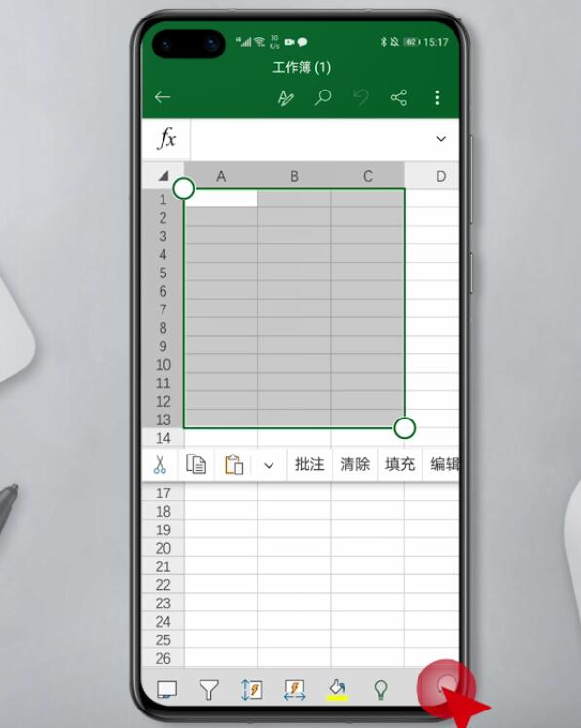
Task: Select row header 1
Action: tap(163, 200)
